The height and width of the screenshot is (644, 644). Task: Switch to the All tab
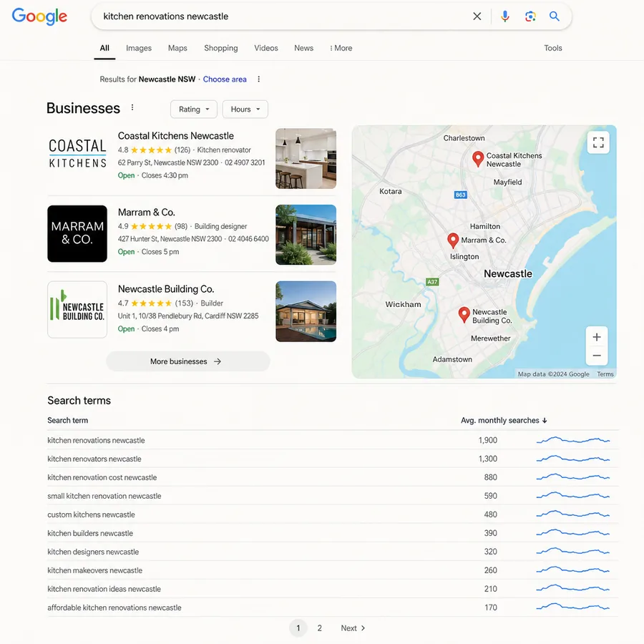pos(104,48)
